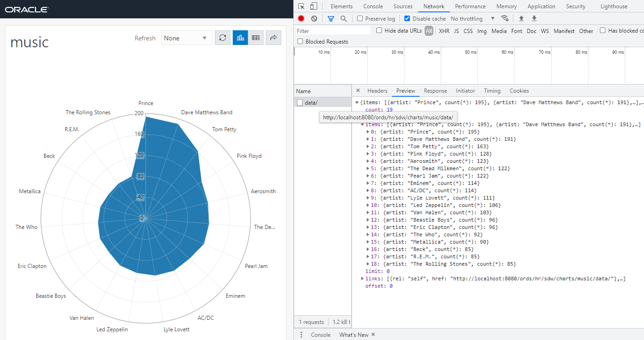Screen dimensions: 644x340
Task: Collapse the root response object triangle
Action: point(357,102)
